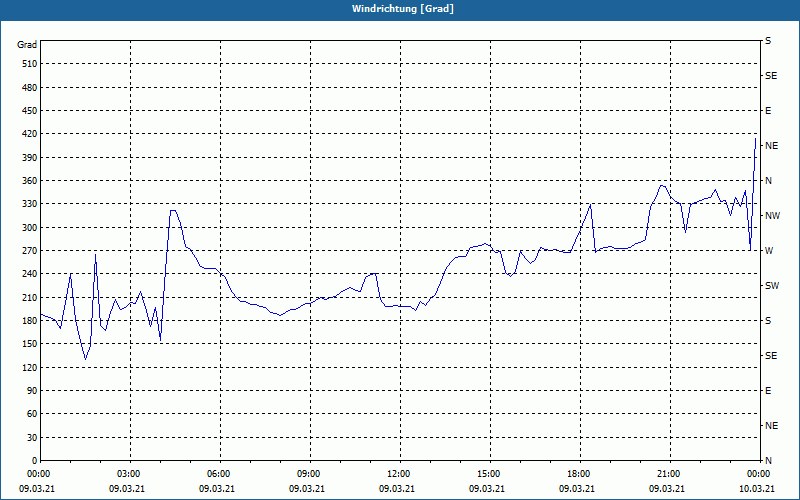
Task: Click the 12:00 time label
Action: [399, 474]
